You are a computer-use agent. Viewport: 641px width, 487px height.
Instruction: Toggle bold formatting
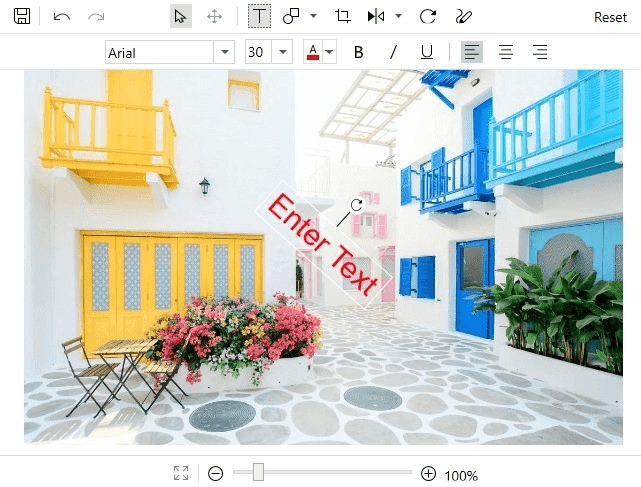pos(359,52)
